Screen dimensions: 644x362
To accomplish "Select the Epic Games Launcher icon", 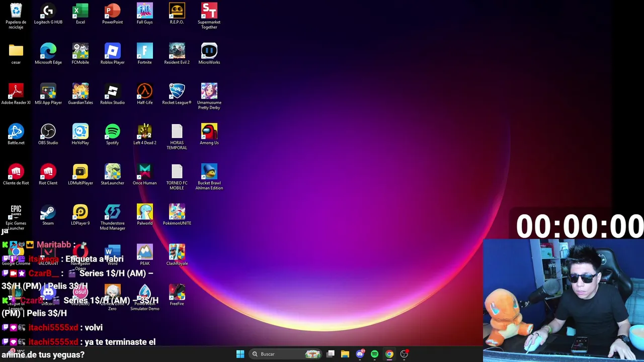I will (16, 217).
